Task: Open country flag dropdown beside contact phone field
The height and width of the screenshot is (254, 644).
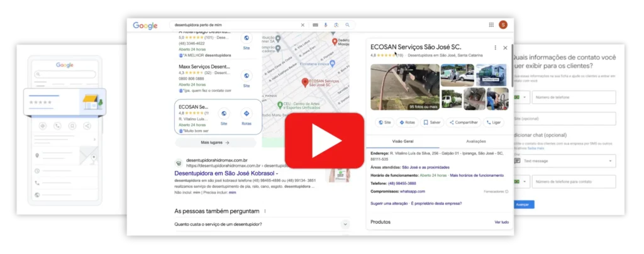Action: (521, 182)
